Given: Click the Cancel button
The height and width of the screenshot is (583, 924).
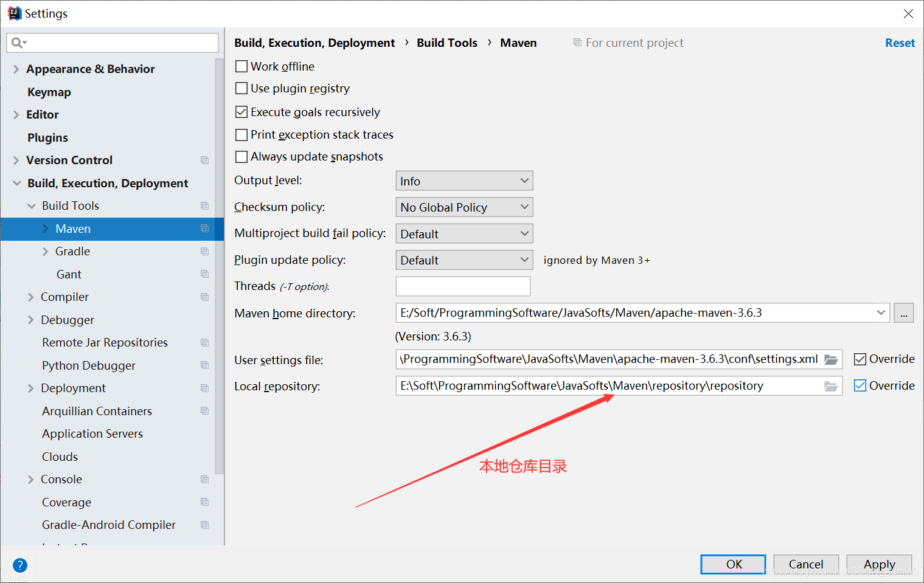Looking at the screenshot, I should [806, 564].
